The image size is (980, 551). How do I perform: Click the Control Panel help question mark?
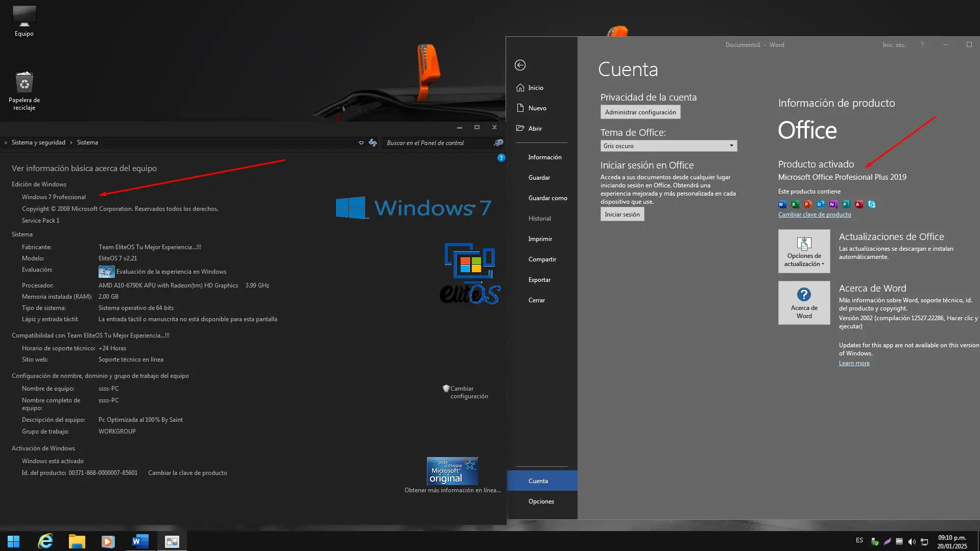[x=501, y=158]
